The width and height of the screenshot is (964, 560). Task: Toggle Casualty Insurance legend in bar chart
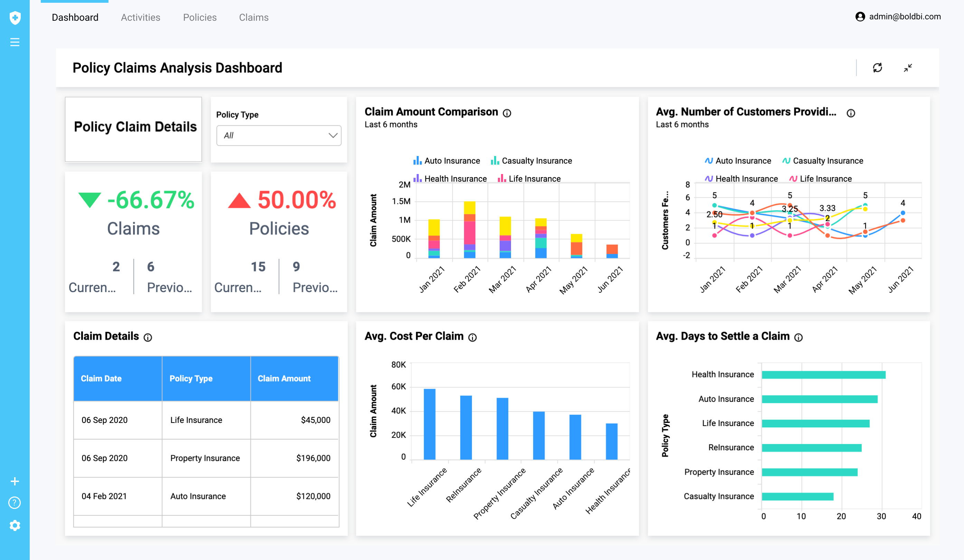(x=531, y=161)
